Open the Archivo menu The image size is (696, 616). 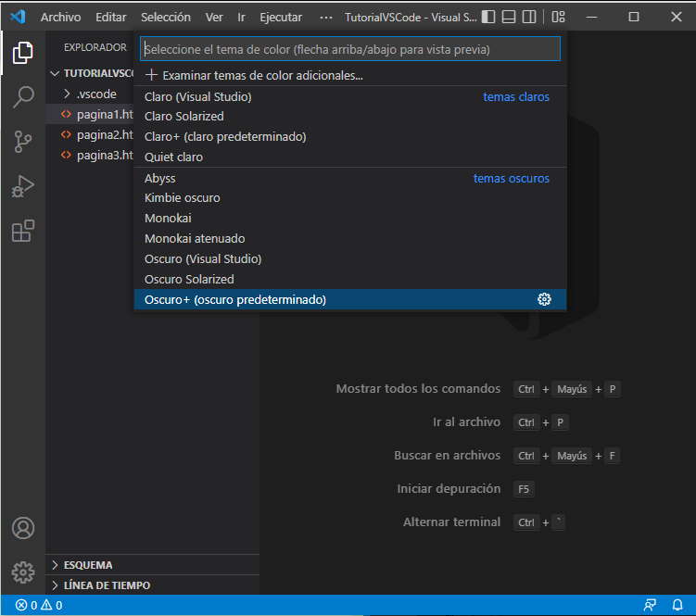(61, 17)
